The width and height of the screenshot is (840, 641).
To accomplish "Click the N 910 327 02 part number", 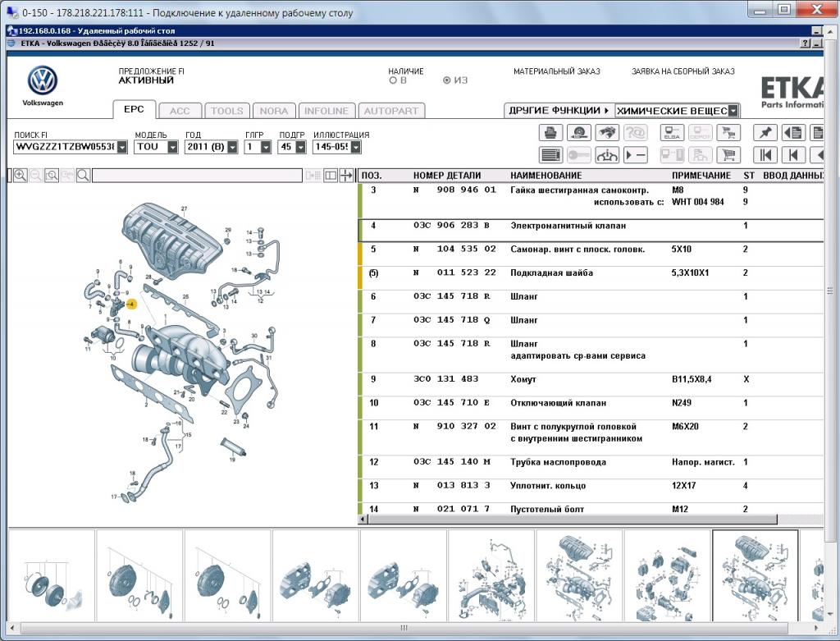I will (x=454, y=427).
